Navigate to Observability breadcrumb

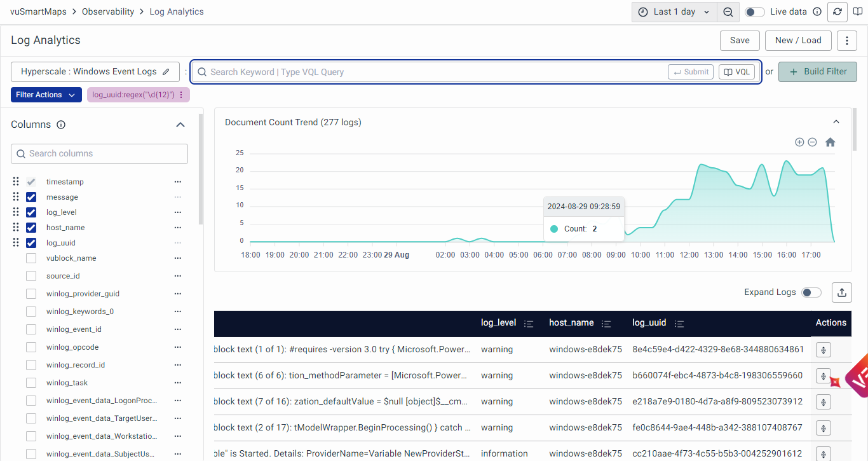click(108, 11)
